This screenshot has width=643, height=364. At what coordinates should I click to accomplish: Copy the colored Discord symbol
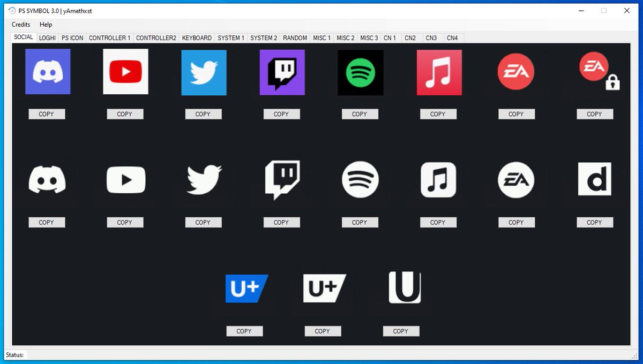tap(47, 114)
